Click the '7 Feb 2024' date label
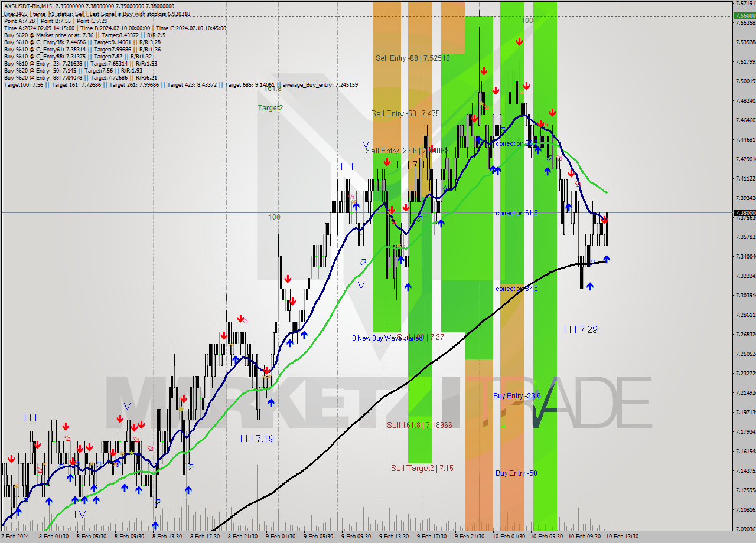Viewport: 756px width, 543px height. tap(14, 537)
